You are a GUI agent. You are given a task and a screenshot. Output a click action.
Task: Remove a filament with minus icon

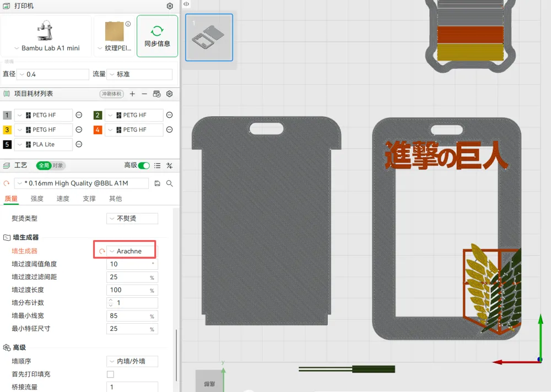pyautogui.click(x=144, y=94)
